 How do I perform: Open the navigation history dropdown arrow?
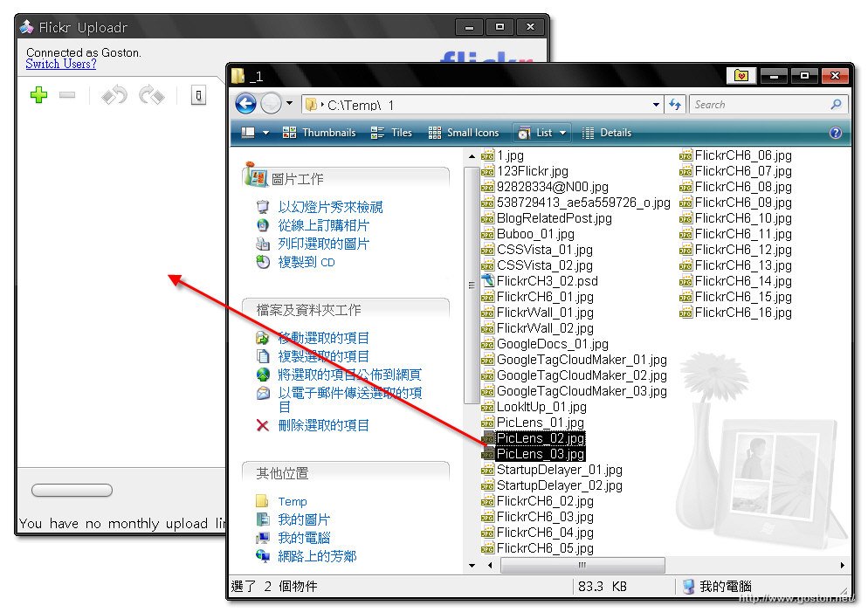[x=289, y=103]
